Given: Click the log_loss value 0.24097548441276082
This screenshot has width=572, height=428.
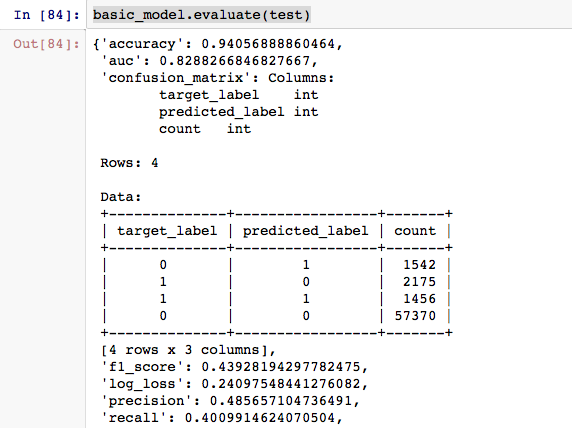Looking at the screenshot, I should click(281, 384).
